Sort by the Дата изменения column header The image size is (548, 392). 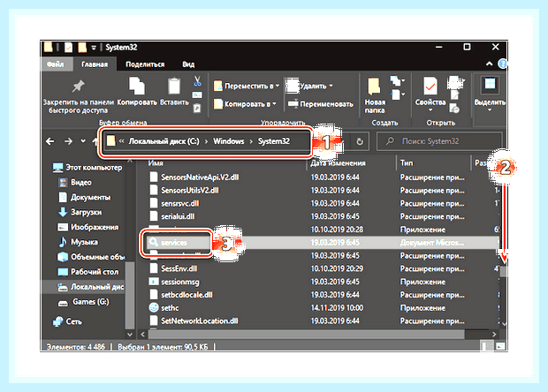338,163
